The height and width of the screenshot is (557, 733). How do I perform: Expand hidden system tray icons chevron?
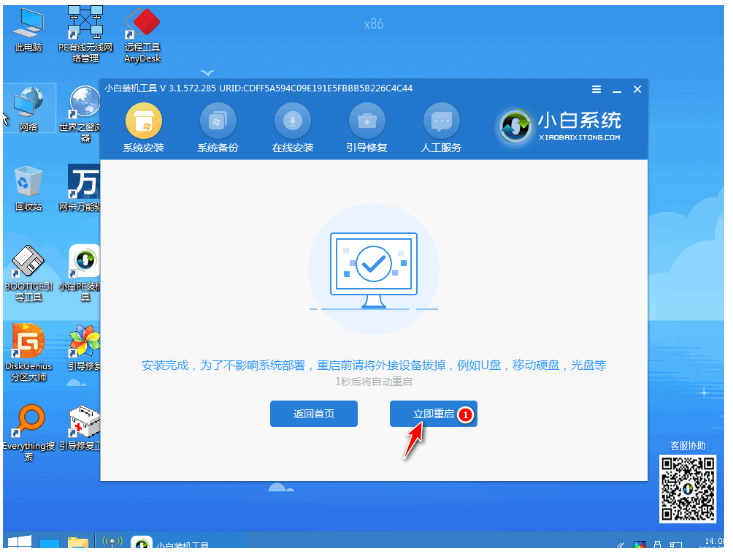621,545
